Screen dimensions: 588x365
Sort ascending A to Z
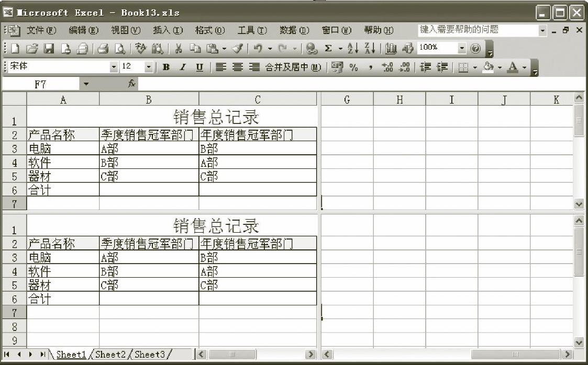click(353, 48)
